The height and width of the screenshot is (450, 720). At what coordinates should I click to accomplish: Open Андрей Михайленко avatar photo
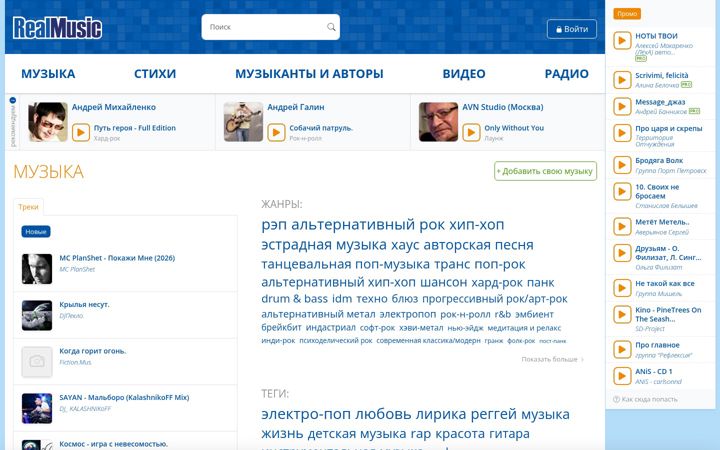tap(48, 122)
